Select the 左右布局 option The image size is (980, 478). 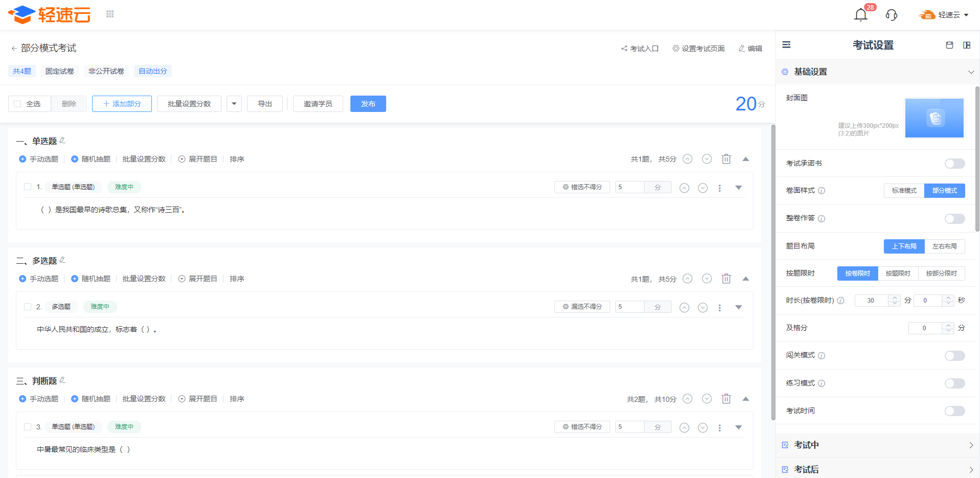pyautogui.click(x=944, y=246)
